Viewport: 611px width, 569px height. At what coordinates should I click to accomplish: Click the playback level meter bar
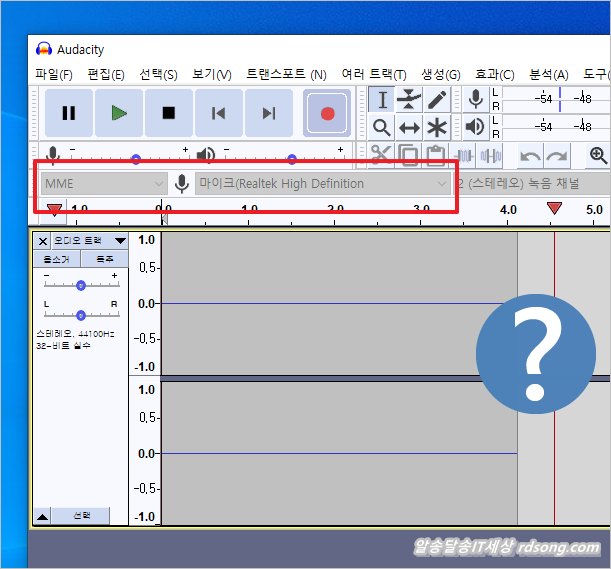tap(556, 127)
